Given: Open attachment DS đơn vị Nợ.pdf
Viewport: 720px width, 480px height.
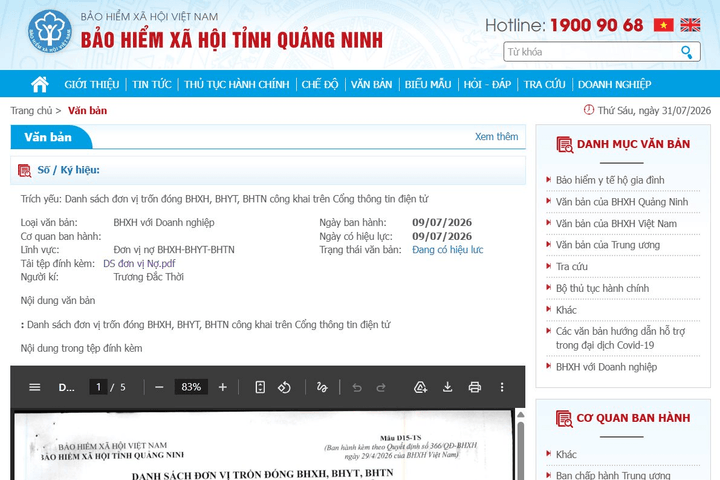Looking at the screenshot, I should (139, 264).
